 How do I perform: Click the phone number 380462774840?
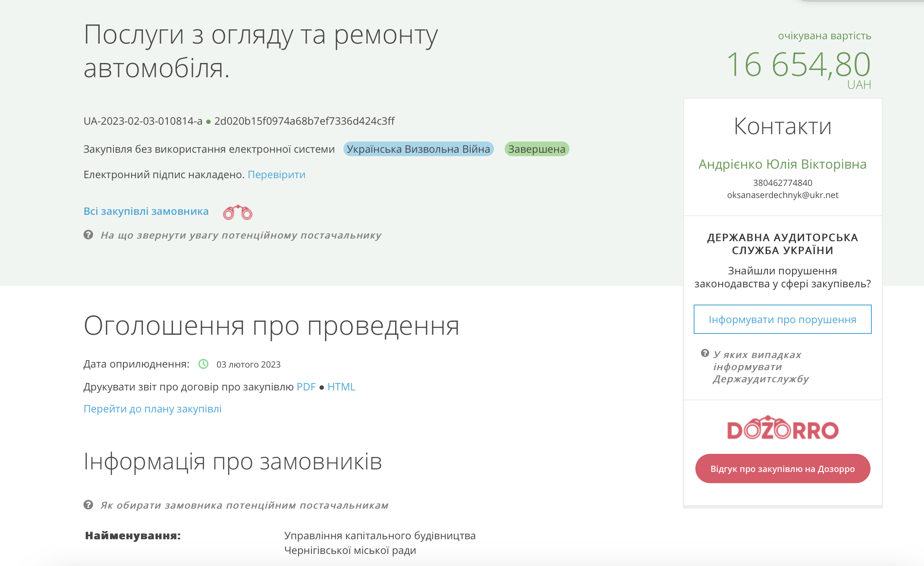782,182
